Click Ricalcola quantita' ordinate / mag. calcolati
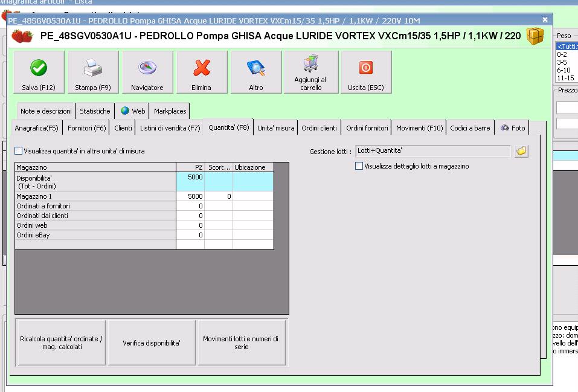Screen dimensions: 578x392 point(62,342)
